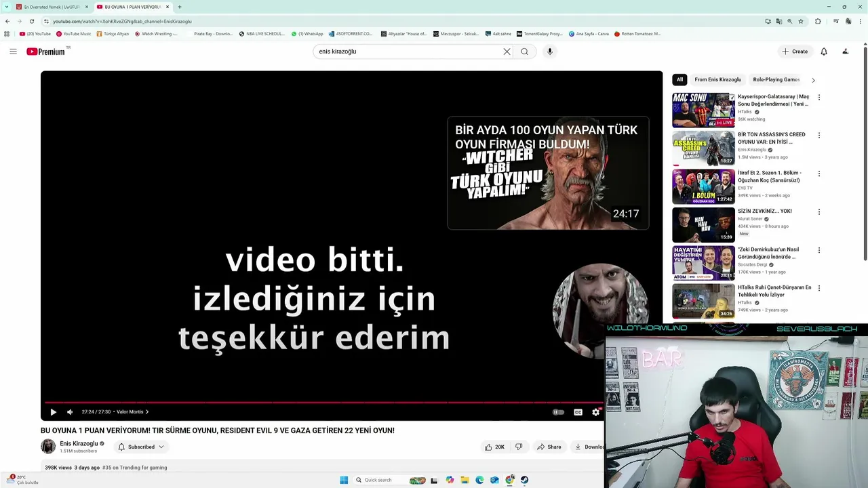Viewport: 868px width, 488px height.
Task: Open the Türkçe Altyazı bookmark
Action: (x=113, y=34)
